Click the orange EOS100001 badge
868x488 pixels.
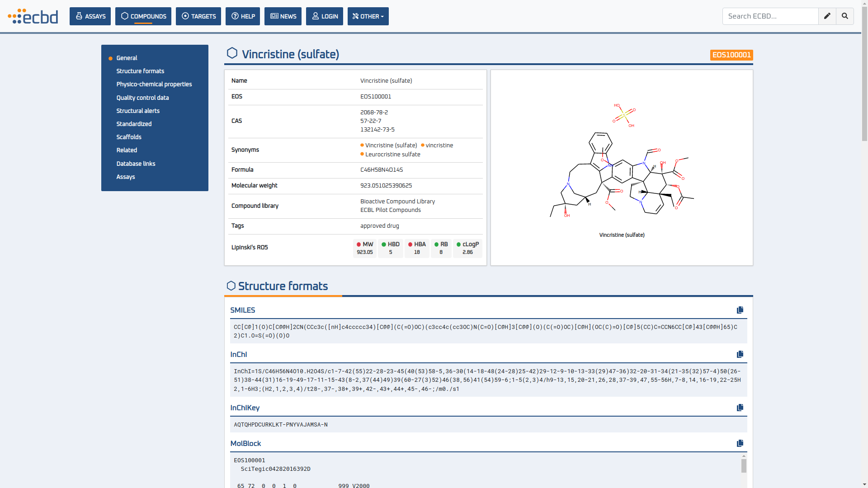pos(731,55)
